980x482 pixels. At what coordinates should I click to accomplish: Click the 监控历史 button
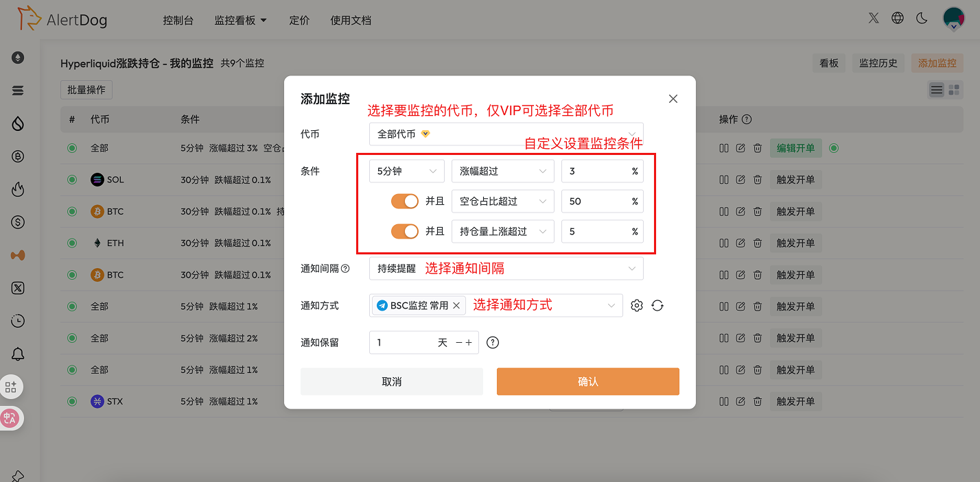(878, 63)
